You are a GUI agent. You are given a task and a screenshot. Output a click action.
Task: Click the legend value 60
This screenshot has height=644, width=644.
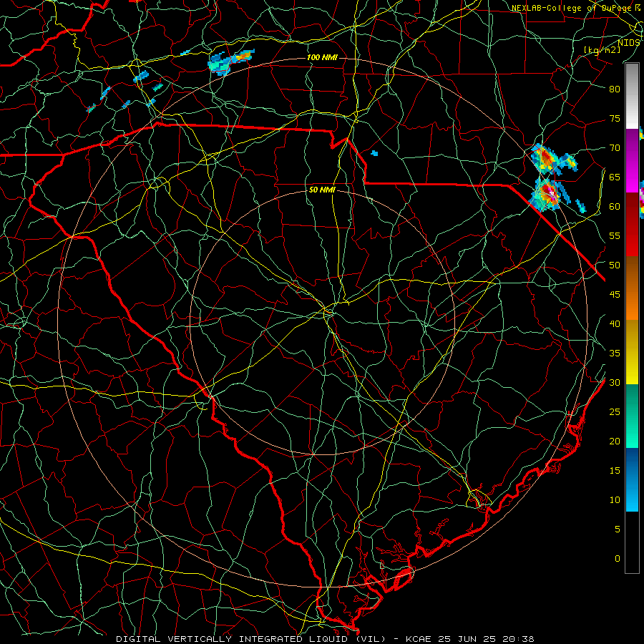[x=615, y=207]
